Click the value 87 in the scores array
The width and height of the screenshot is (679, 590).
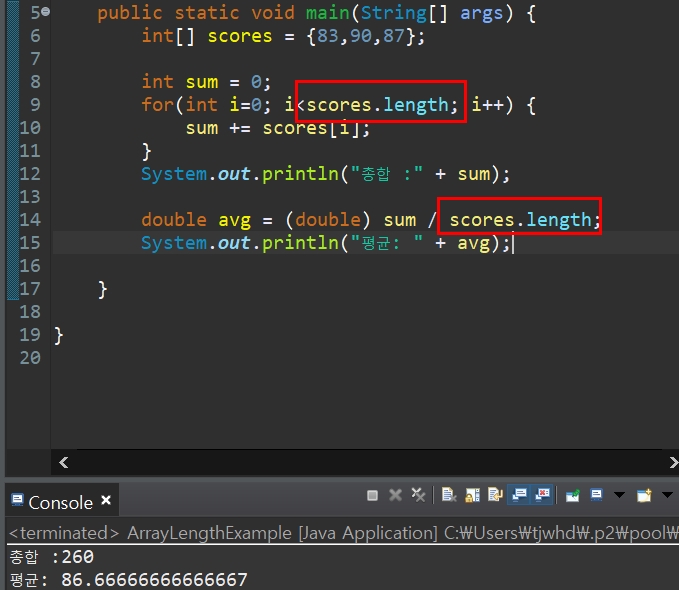[393, 36]
